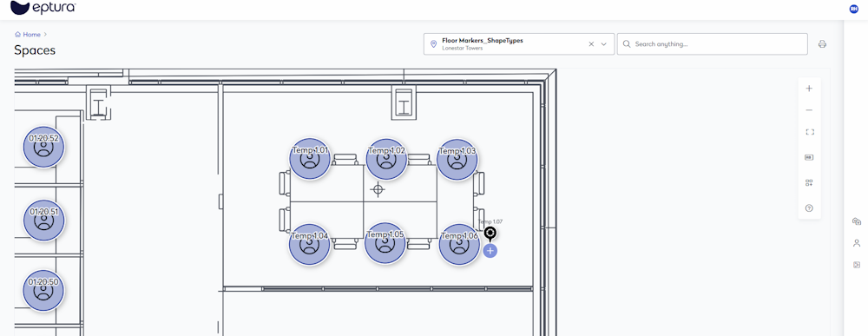Click the blue plus add marker button
Screen dimensions: 868x336
[x=490, y=251]
